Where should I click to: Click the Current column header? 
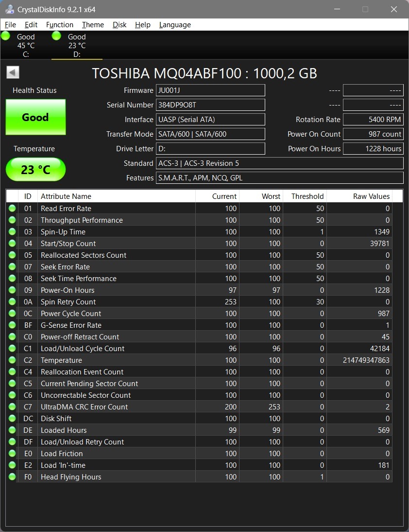[217, 196]
